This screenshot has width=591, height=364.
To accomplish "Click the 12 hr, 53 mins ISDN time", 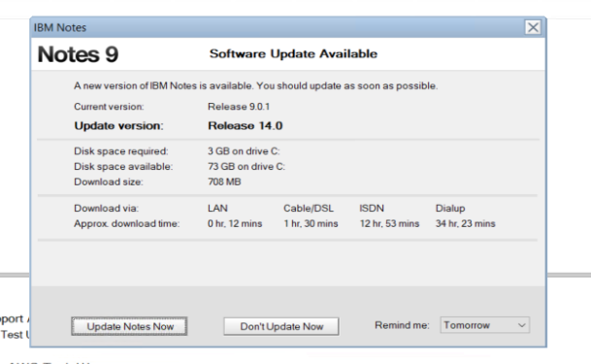I will [x=389, y=223].
